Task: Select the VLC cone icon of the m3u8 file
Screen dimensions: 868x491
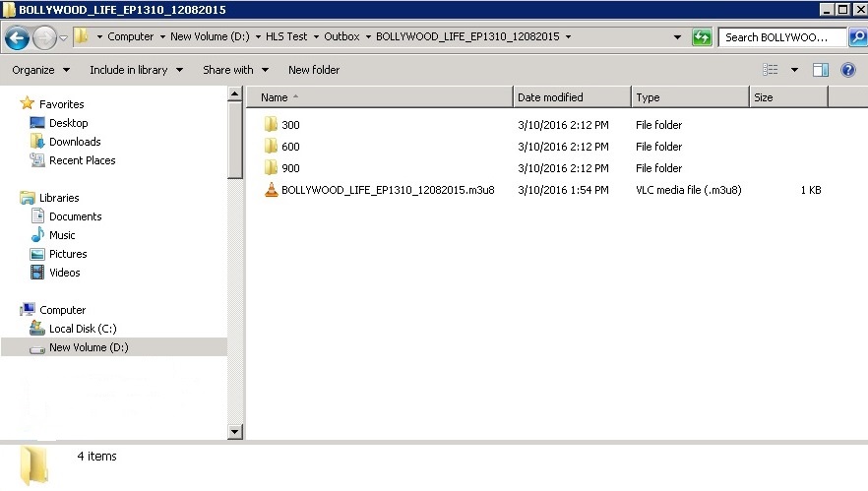Action: click(271, 189)
